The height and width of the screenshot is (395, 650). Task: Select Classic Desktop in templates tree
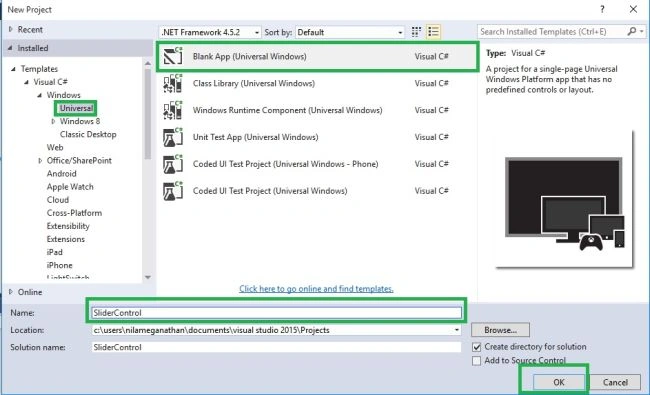point(88,134)
